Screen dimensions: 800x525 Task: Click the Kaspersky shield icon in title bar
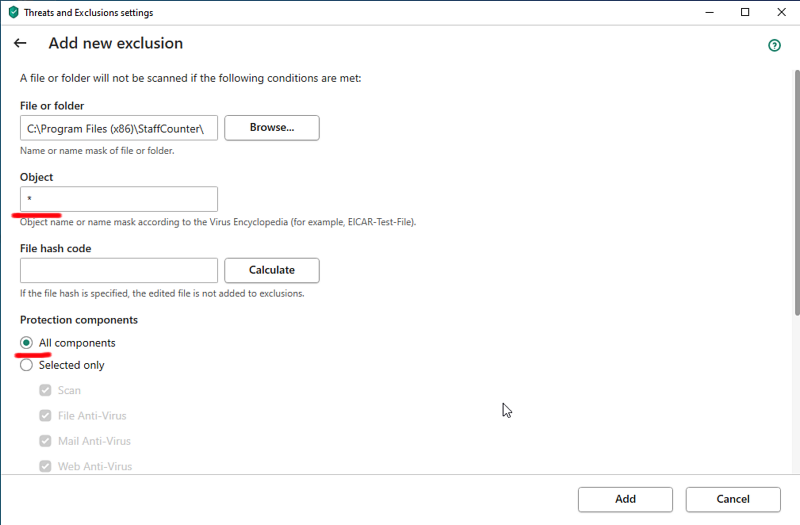pyautogui.click(x=14, y=12)
